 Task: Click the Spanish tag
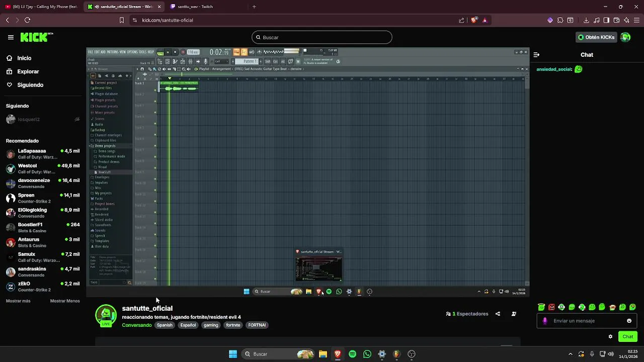pyautogui.click(x=165, y=325)
